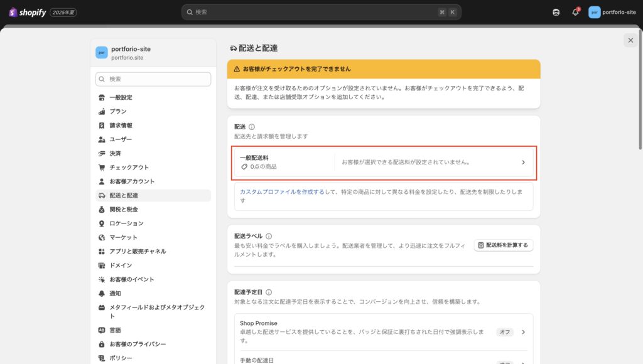The width and height of the screenshot is (643, 364).
Task: Expand the Shop Promise row chevron
Action: 524,332
